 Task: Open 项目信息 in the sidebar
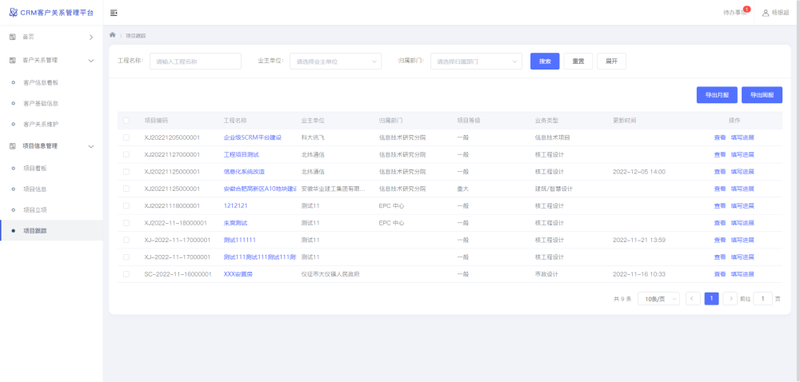click(x=35, y=189)
